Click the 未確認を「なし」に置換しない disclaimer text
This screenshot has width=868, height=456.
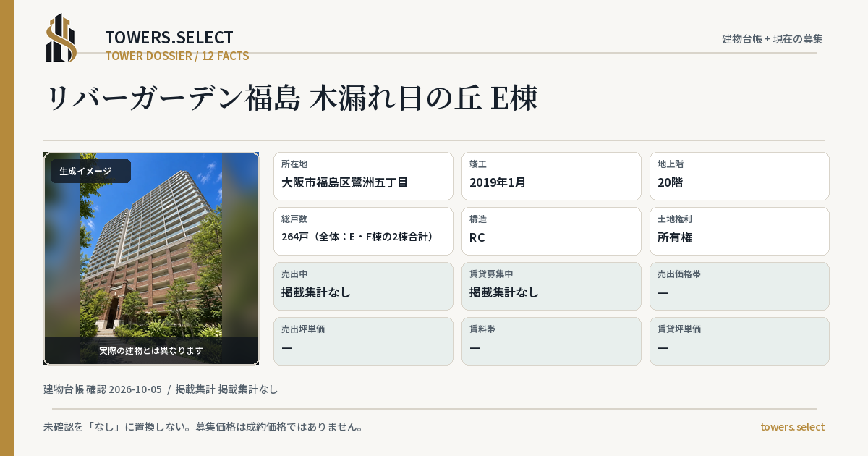coord(203,427)
